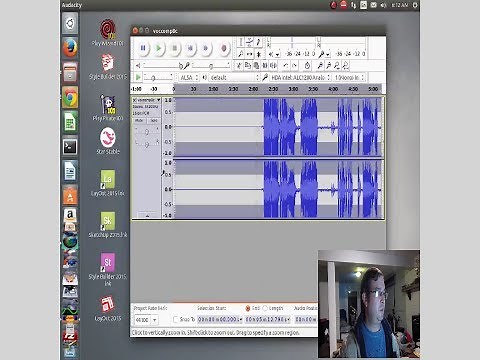Click the Selection Start time field

tap(220, 319)
